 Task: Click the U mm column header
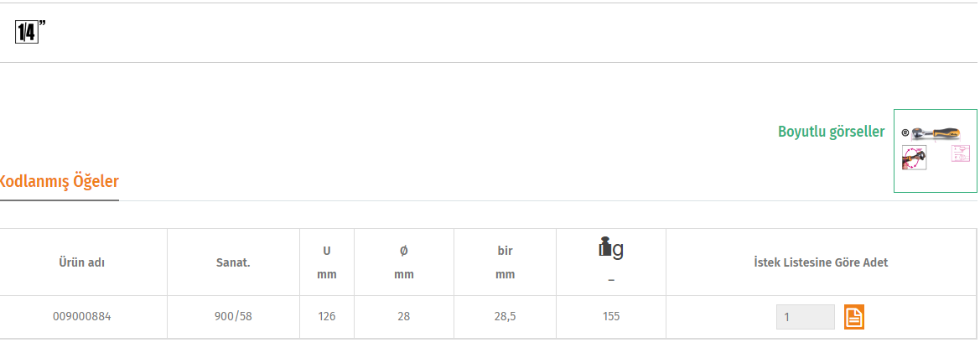(327, 262)
